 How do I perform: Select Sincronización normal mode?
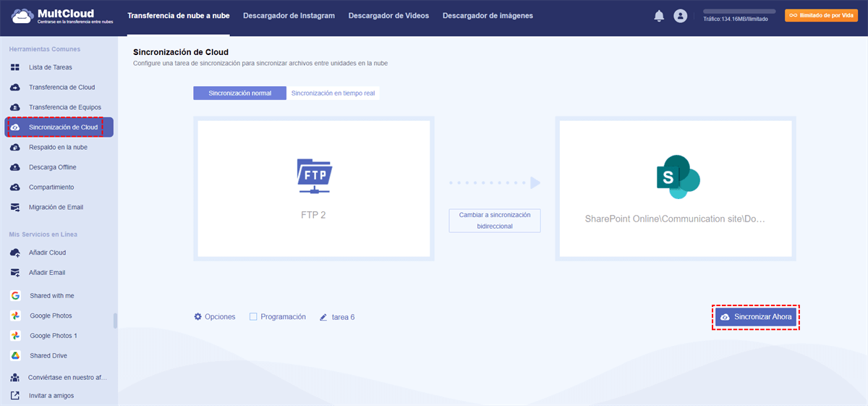tap(240, 93)
